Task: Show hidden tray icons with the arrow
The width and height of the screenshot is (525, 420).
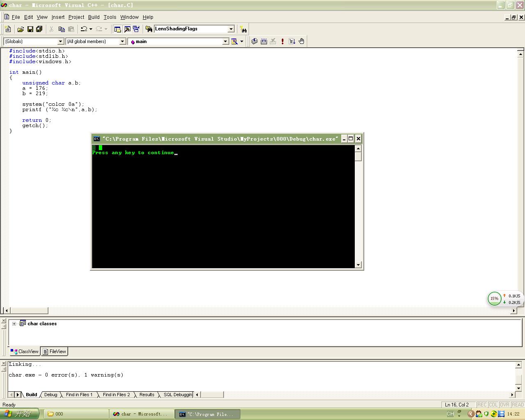Action: [x=471, y=414]
